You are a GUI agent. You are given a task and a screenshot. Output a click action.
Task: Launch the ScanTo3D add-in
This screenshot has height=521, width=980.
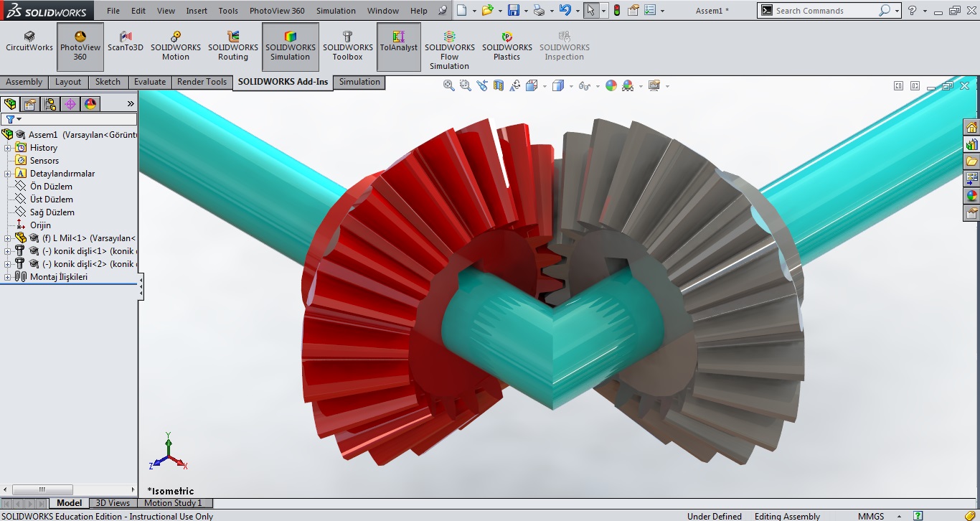tap(126, 42)
